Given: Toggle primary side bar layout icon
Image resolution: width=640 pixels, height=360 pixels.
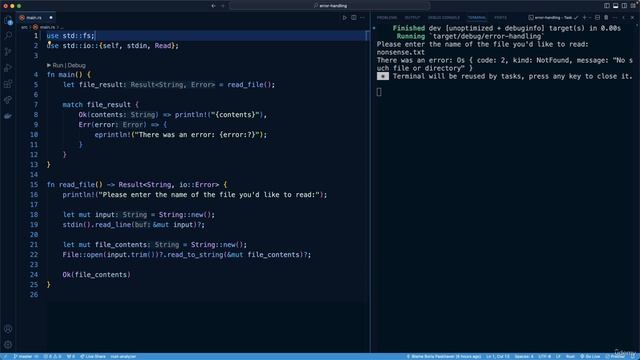Looking at the screenshot, I should (x=607, y=6).
